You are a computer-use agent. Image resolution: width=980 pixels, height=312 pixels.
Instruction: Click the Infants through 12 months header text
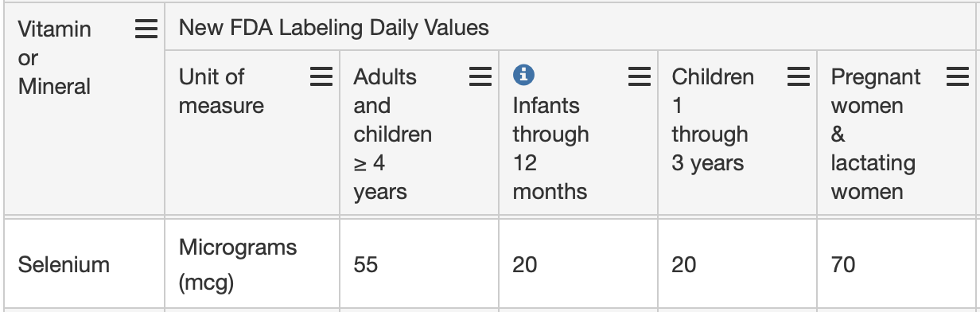[550, 149]
